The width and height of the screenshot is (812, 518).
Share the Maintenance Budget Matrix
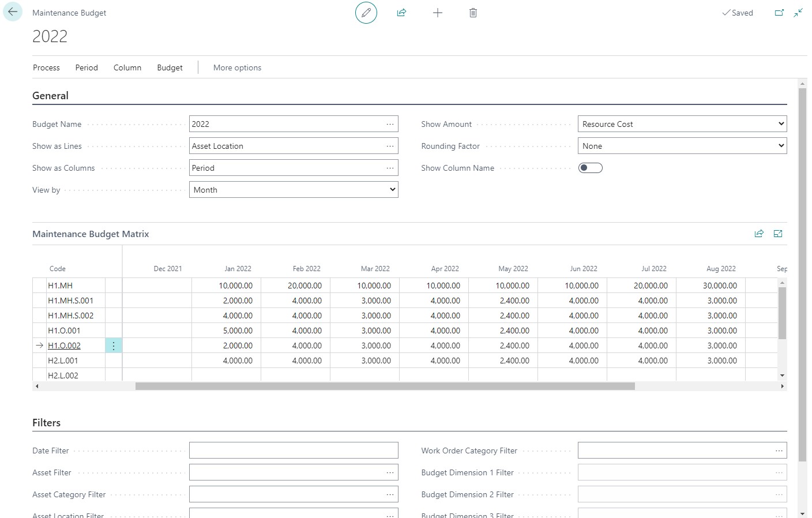760,234
